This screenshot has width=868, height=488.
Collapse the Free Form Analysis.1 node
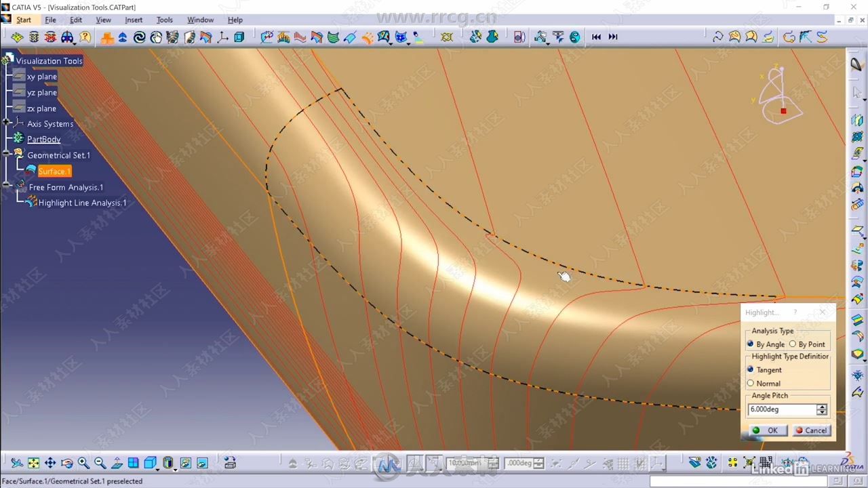tap(6, 185)
